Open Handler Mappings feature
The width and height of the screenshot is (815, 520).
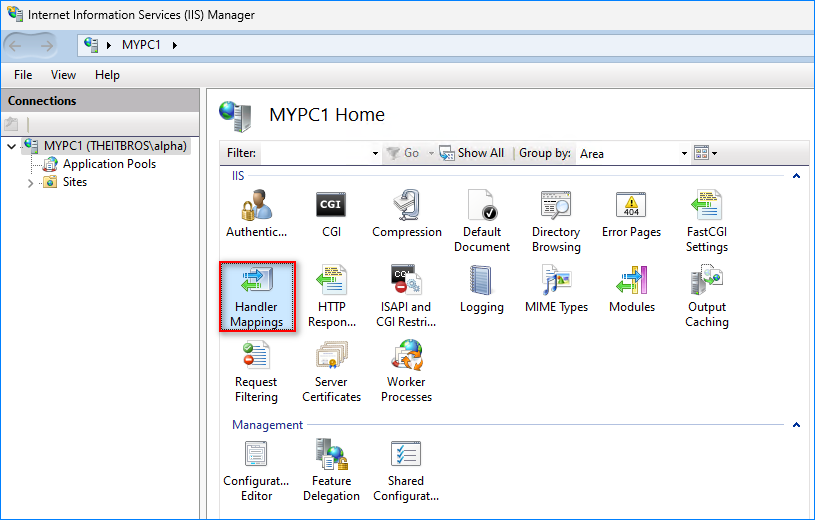point(257,296)
